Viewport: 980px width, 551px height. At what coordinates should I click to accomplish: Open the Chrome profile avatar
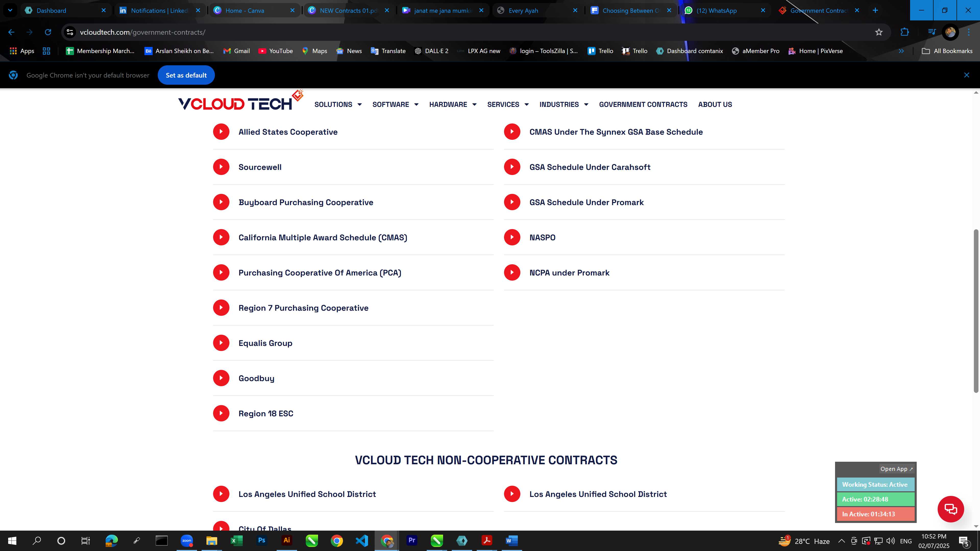(950, 32)
